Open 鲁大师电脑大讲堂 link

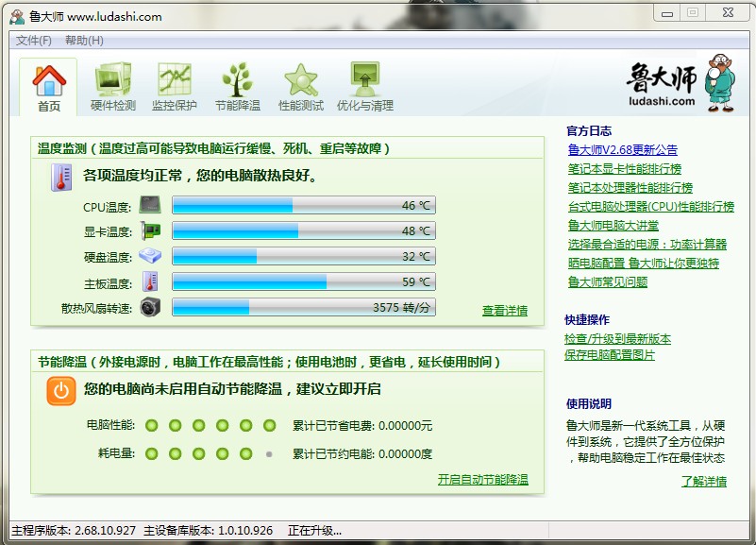pyautogui.click(x=613, y=225)
